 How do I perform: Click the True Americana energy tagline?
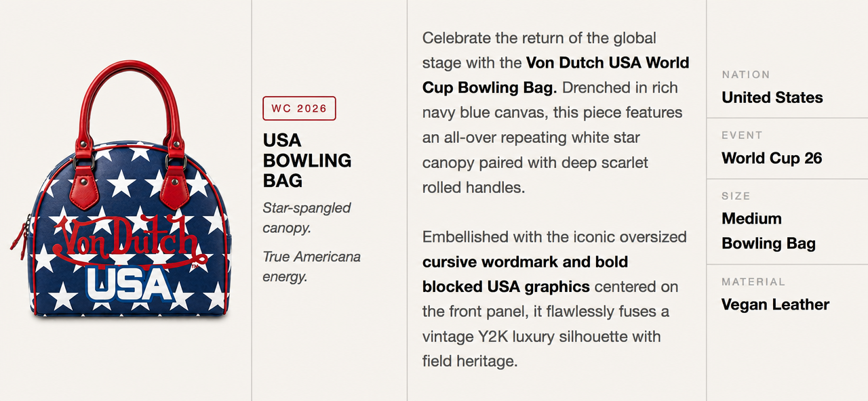[x=312, y=266]
